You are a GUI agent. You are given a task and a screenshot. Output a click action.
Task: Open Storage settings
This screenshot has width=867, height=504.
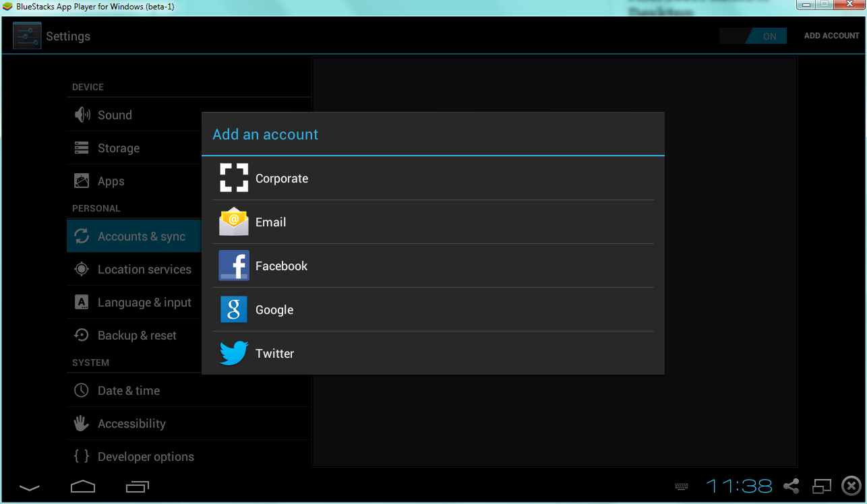pyautogui.click(x=188, y=148)
